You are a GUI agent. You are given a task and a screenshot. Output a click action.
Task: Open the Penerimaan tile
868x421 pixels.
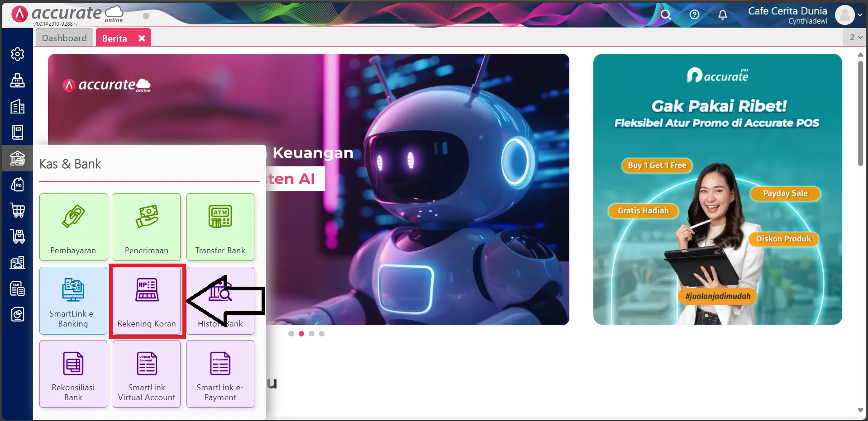coord(146,227)
